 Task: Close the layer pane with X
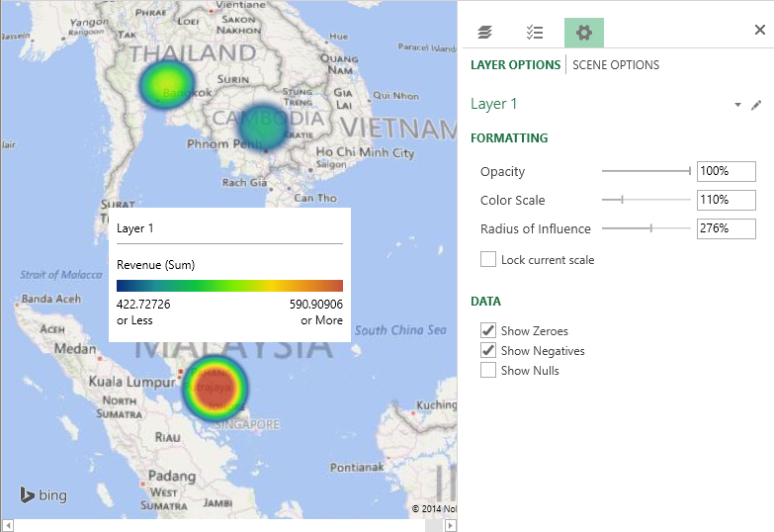click(x=759, y=31)
